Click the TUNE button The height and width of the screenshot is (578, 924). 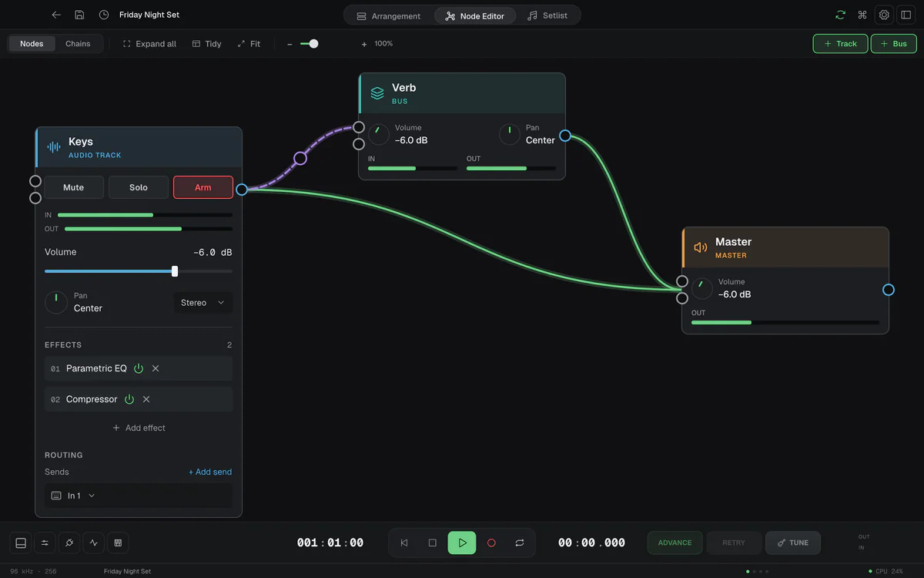(x=792, y=543)
